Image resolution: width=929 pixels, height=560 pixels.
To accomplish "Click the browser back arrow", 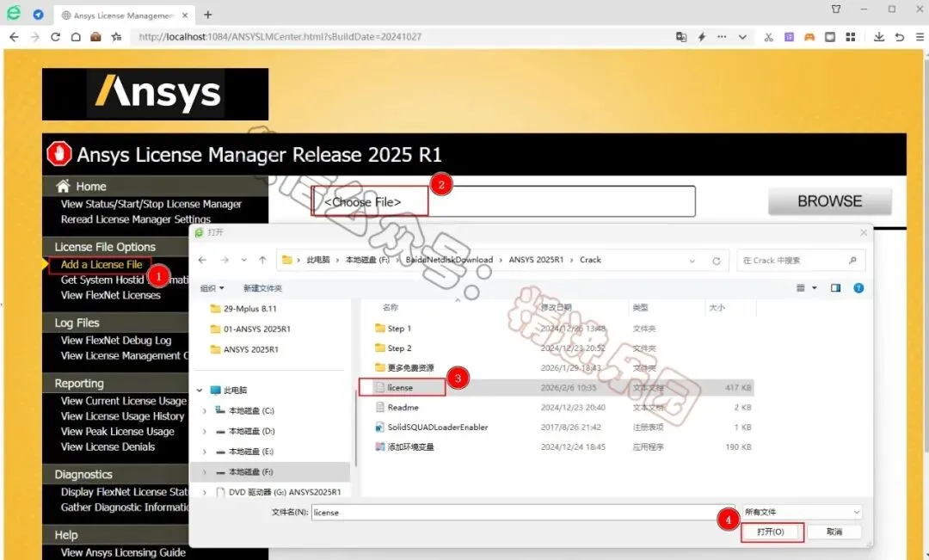I will click(x=15, y=37).
